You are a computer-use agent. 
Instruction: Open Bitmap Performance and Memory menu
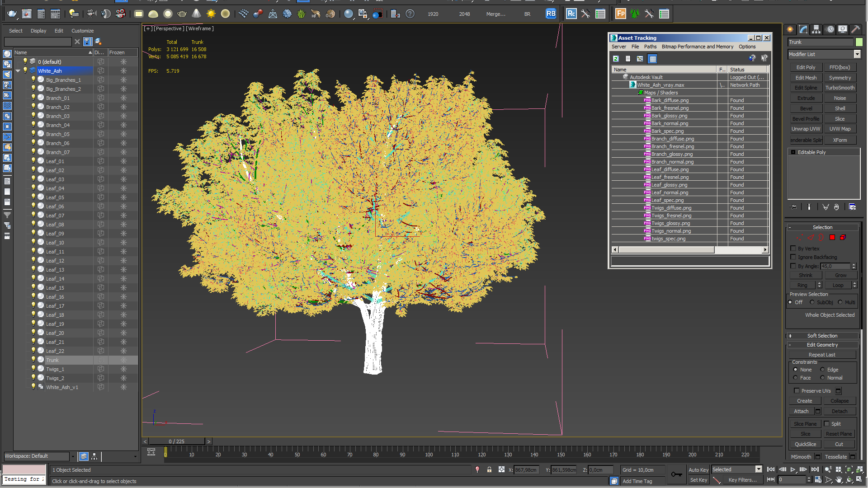click(x=697, y=47)
